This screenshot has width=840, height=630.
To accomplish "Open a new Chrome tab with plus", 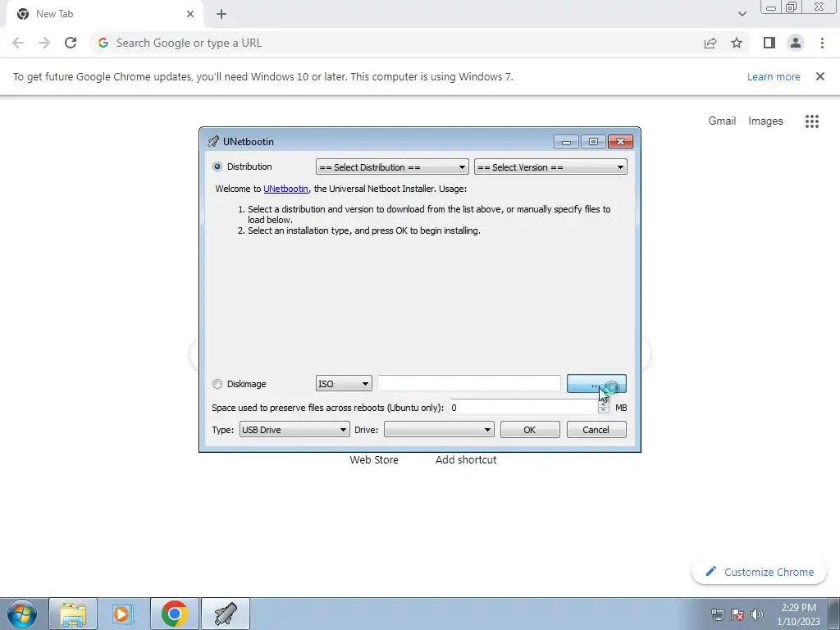I will pos(221,14).
